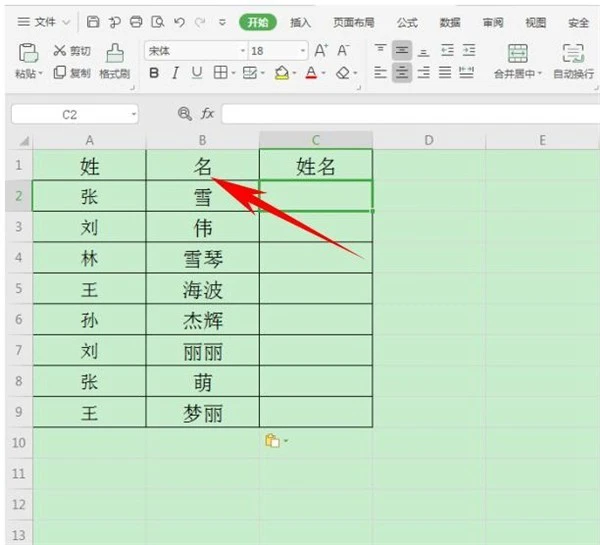Click the Print icon
The height and width of the screenshot is (545, 600).
(x=136, y=22)
